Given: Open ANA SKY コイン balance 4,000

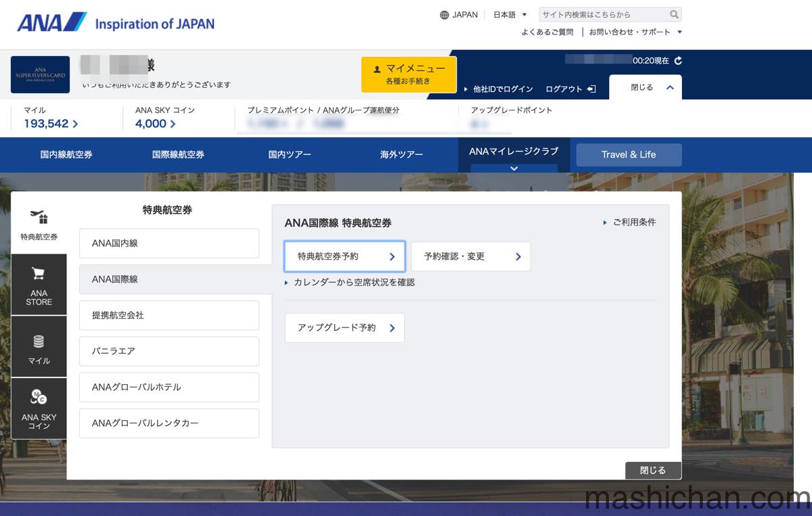Looking at the screenshot, I should pyautogui.click(x=156, y=124).
